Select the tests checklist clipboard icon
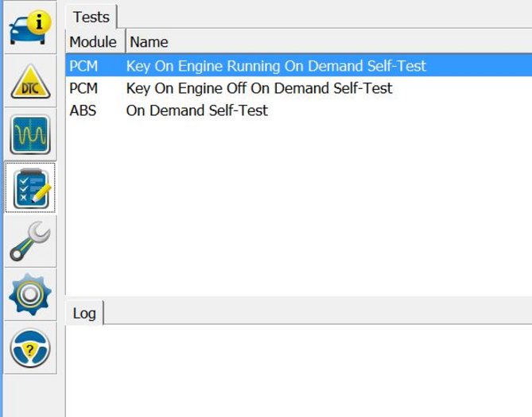This screenshot has width=532, height=417. coord(30,187)
